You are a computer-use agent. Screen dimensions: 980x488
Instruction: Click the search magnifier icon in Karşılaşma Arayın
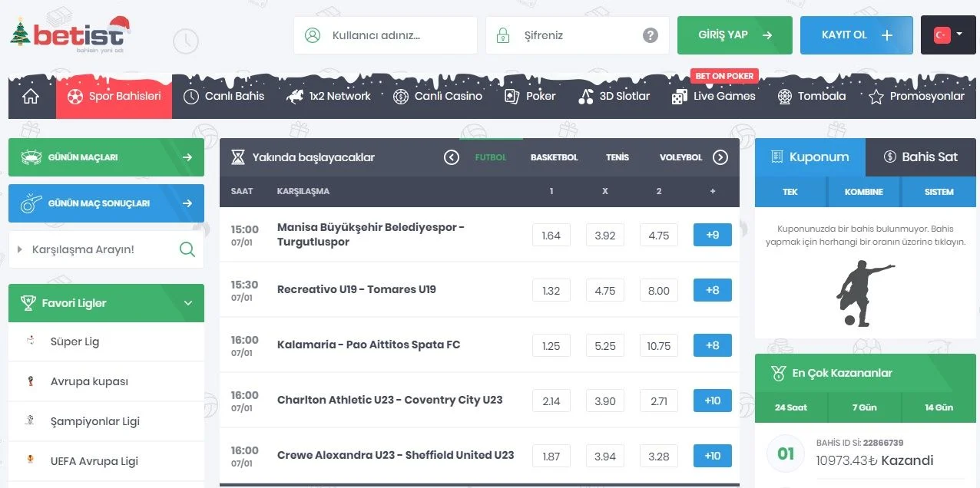tap(187, 249)
